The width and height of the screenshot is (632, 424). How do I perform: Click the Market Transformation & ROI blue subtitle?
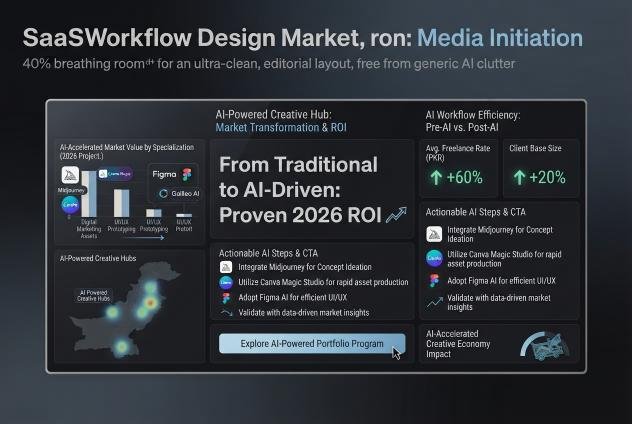click(x=281, y=127)
